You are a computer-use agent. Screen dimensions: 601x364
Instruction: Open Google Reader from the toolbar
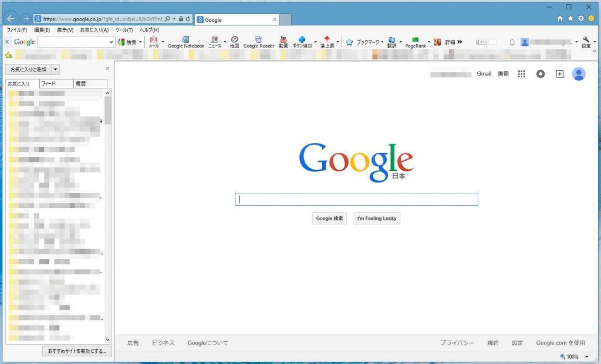click(259, 42)
